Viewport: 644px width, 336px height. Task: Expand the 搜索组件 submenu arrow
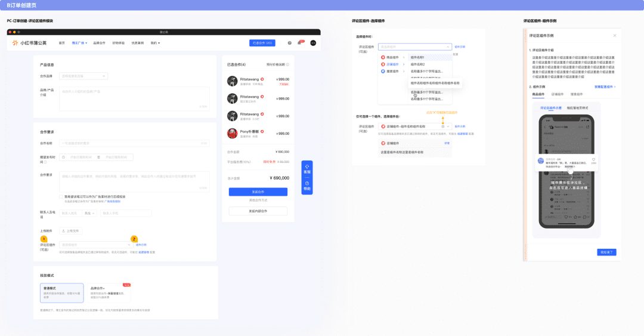point(403,71)
